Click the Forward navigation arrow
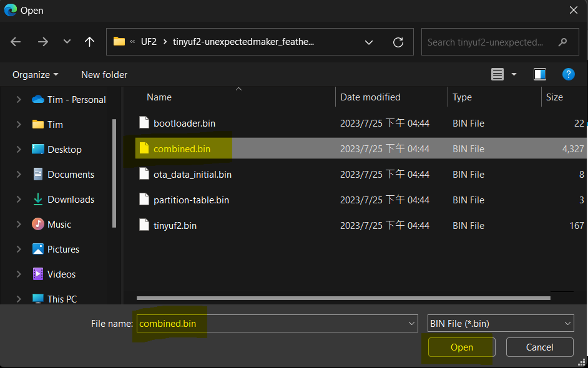 [42, 42]
